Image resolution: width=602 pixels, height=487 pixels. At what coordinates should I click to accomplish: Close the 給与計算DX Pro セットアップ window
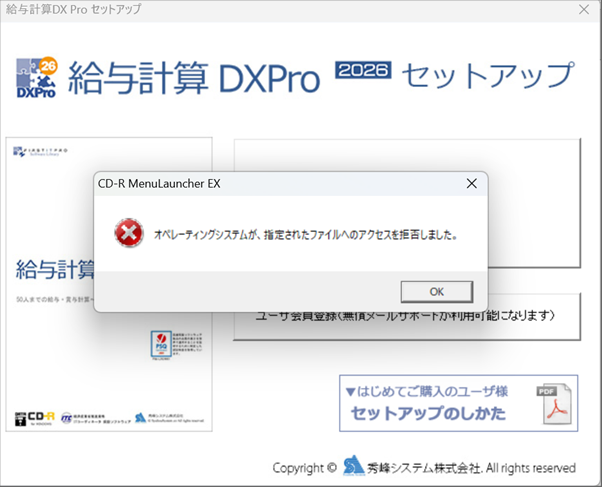(x=583, y=10)
